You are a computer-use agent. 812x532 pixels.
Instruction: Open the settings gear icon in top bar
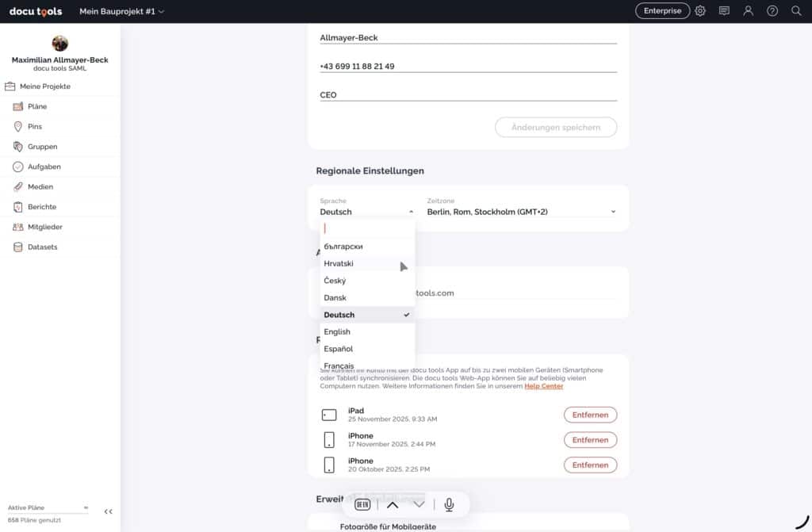[x=700, y=11]
